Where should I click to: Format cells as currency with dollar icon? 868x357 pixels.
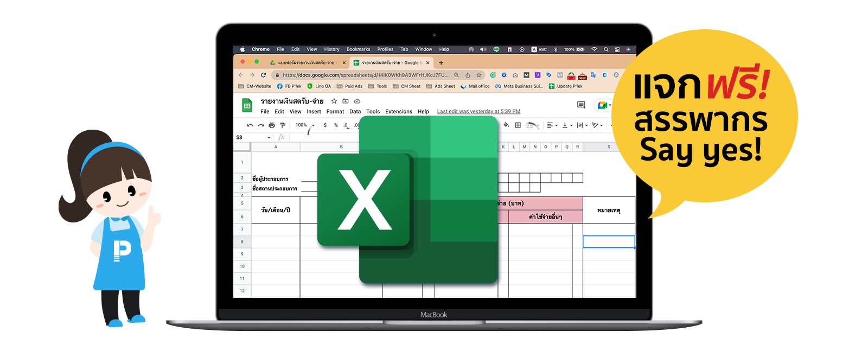coord(325,125)
